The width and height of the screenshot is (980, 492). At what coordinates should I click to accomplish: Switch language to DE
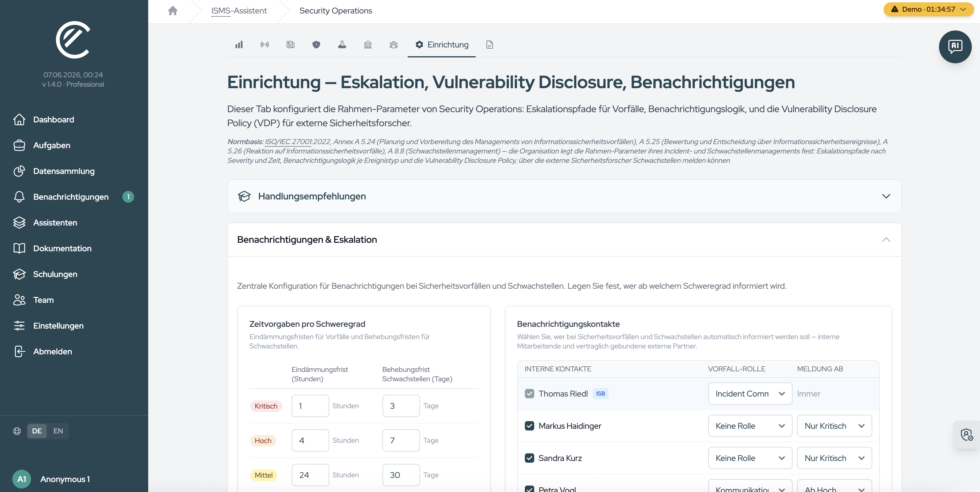click(37, 431)
